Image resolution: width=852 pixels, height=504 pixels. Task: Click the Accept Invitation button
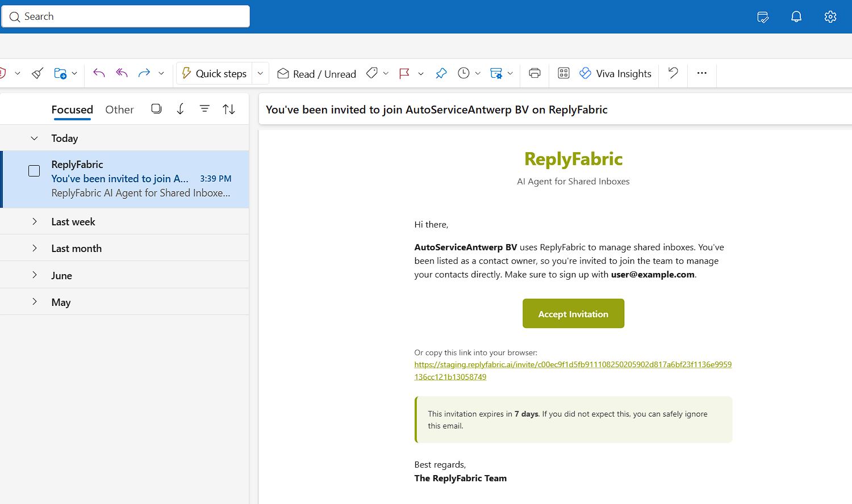click(x=573, y=313)
